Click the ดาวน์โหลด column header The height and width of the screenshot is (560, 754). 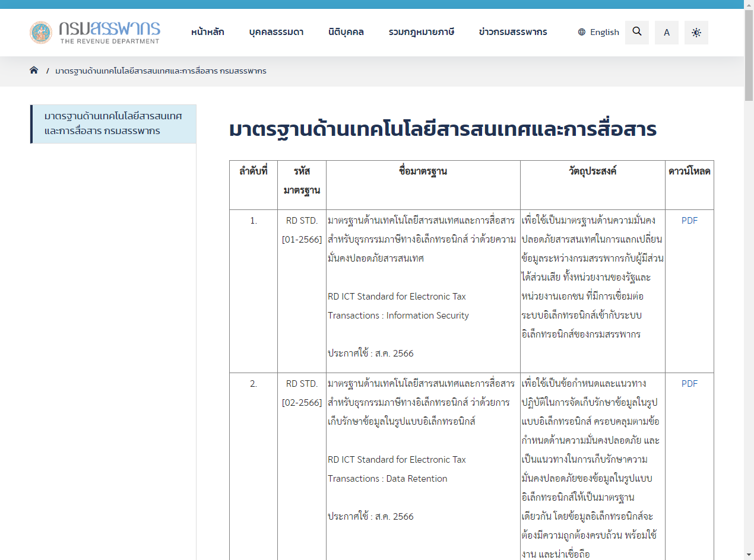coord(689,171)
